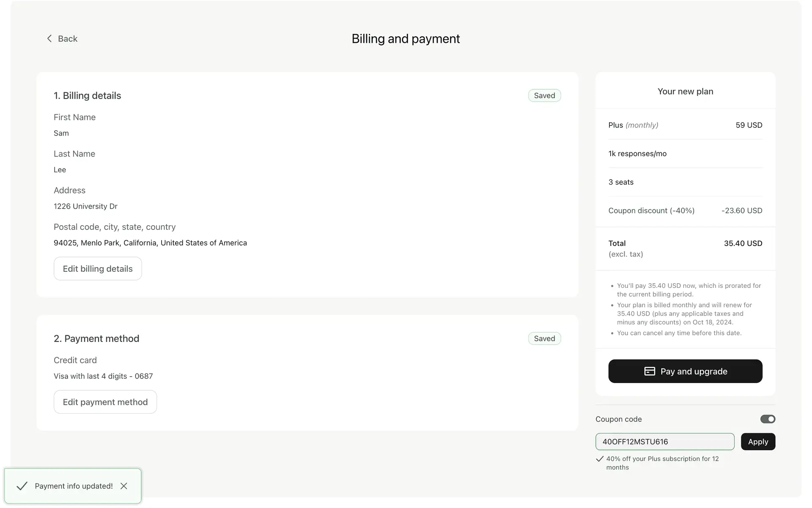Focus the coupon code input field
The width and height of the screenshot is (812, 508).
click(664, 442)
